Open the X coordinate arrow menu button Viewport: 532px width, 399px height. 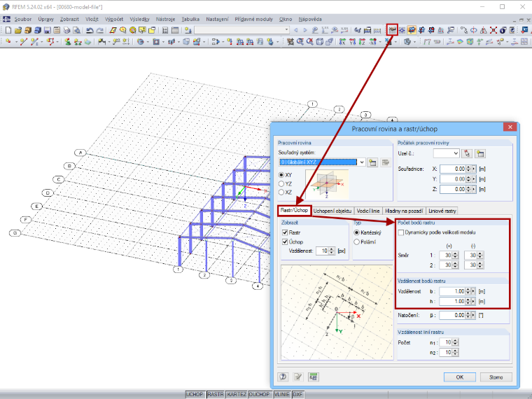(x=474, y=169)
